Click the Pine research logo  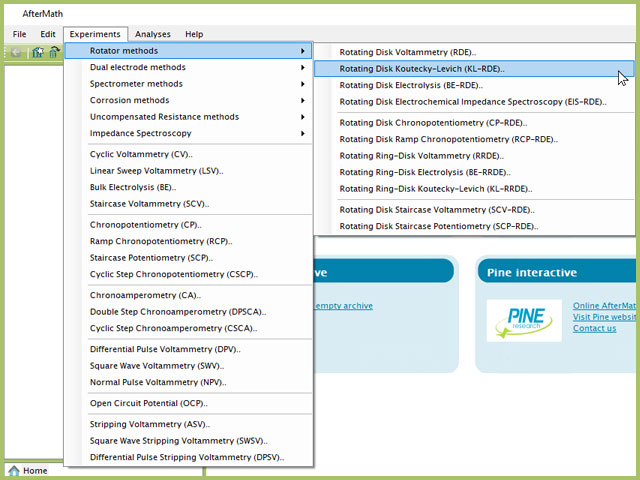[x=524, y=320]
